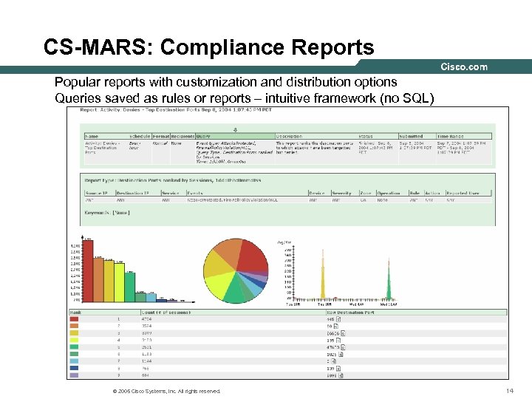Click the Action column header
The image size is (532, 399).
click(434, 193)
